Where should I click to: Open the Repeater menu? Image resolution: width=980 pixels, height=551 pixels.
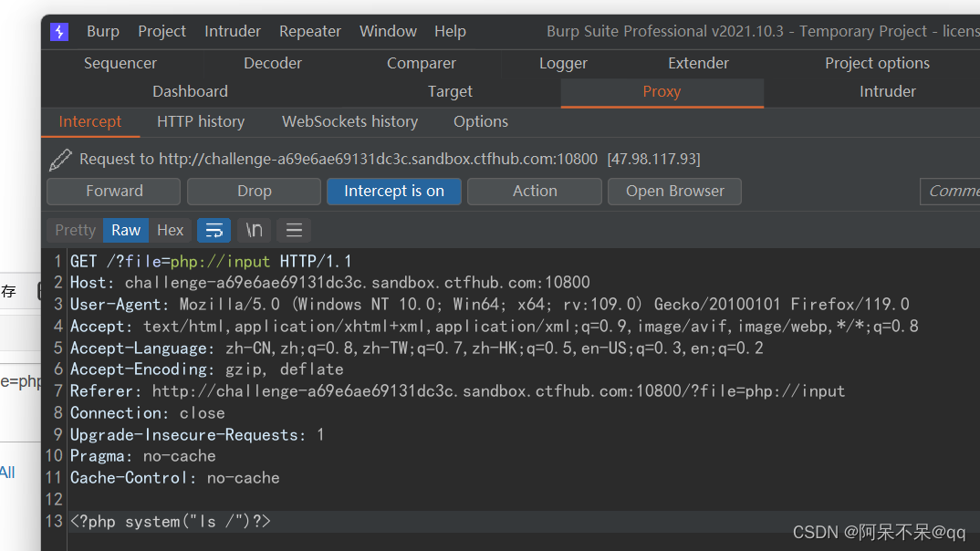tap(310, 31)
